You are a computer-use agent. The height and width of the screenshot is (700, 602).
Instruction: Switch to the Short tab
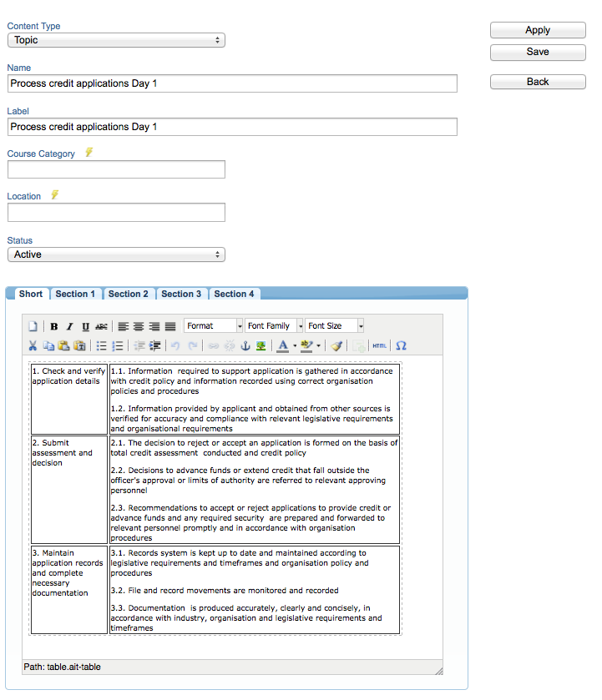tap(30, 294)
